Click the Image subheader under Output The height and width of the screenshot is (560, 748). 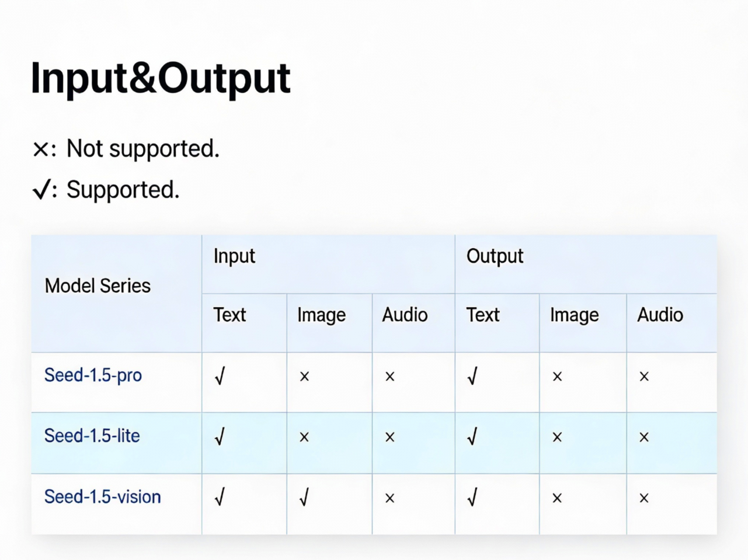pyautogui.click(x=574, y=315)
